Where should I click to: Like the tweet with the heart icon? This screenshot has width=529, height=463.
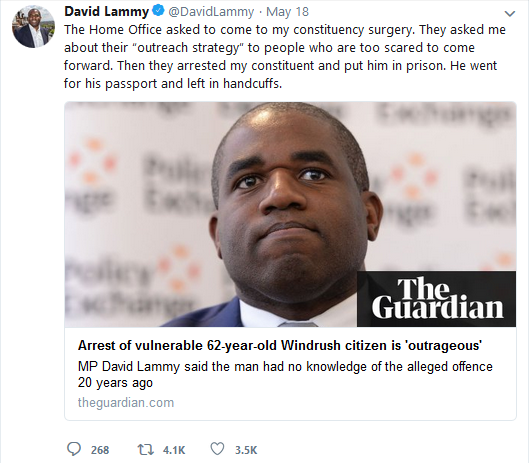coord(217,449)
